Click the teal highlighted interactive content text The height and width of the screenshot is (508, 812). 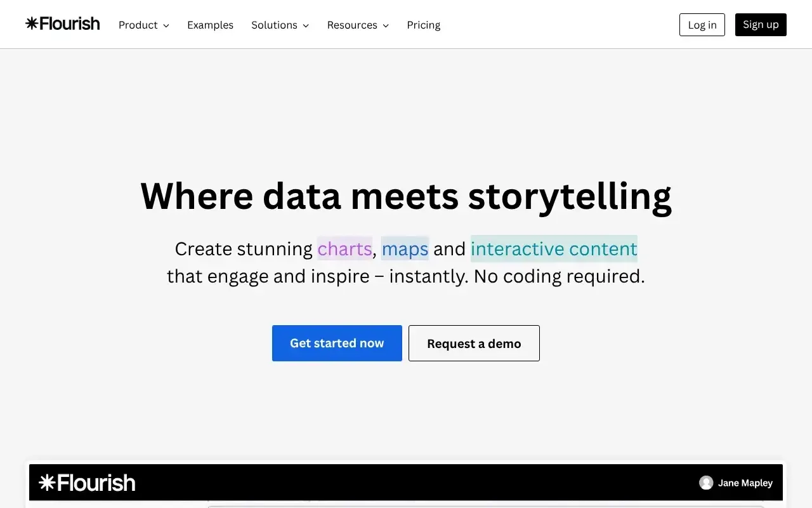[554, 248]
